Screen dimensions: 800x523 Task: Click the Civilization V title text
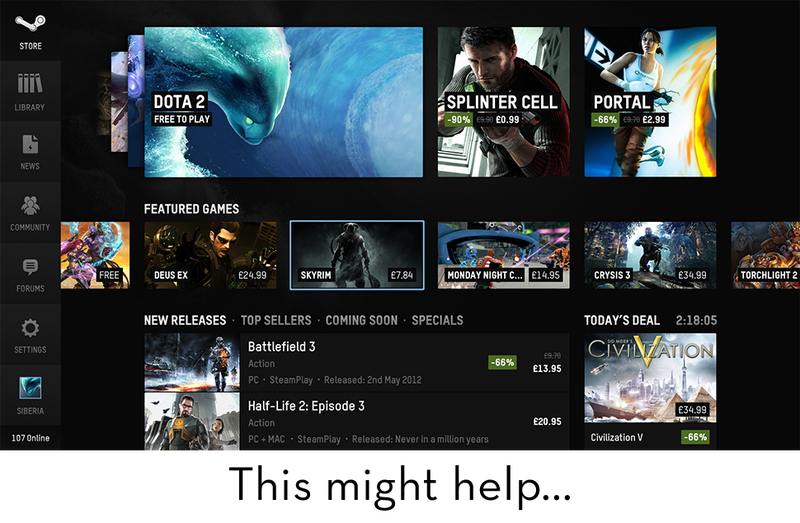[x=617, y=437]
